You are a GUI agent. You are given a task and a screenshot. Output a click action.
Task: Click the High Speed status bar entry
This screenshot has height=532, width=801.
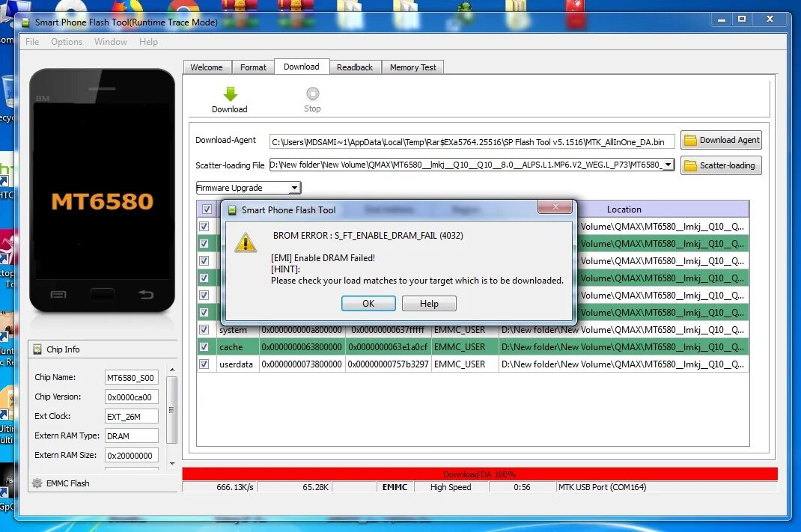(451, 487)
